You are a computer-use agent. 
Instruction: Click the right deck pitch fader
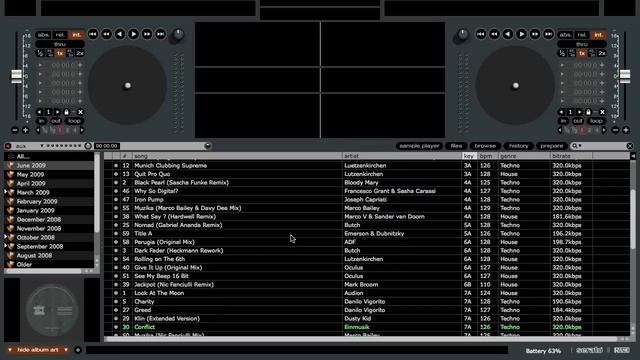tap(625, 76)
